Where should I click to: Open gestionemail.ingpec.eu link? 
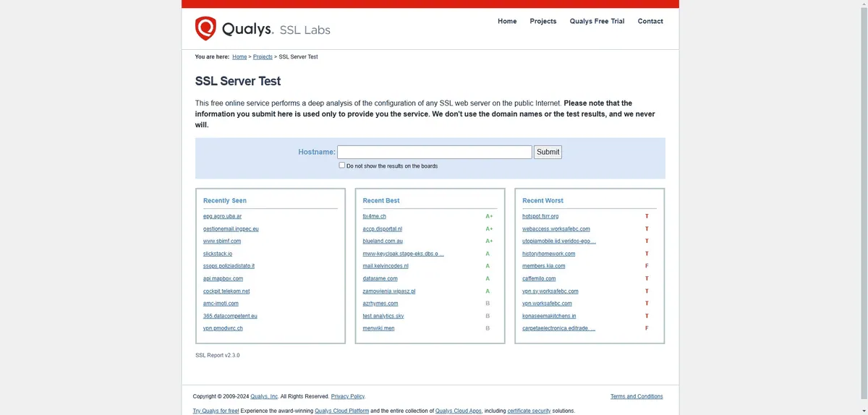(231, 228)
